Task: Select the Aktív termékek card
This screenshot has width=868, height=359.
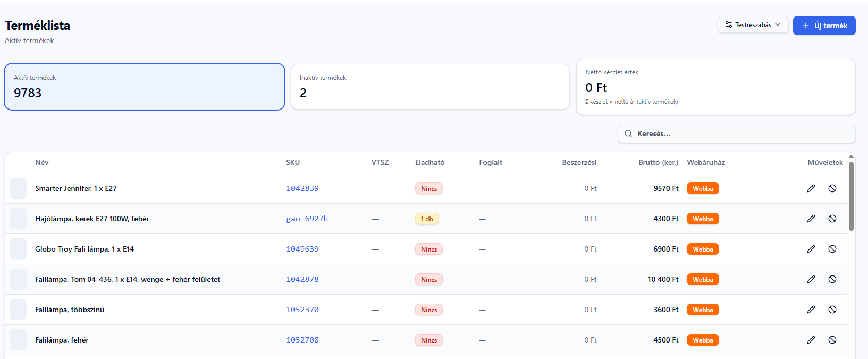Action: click(x=145, y=87)
